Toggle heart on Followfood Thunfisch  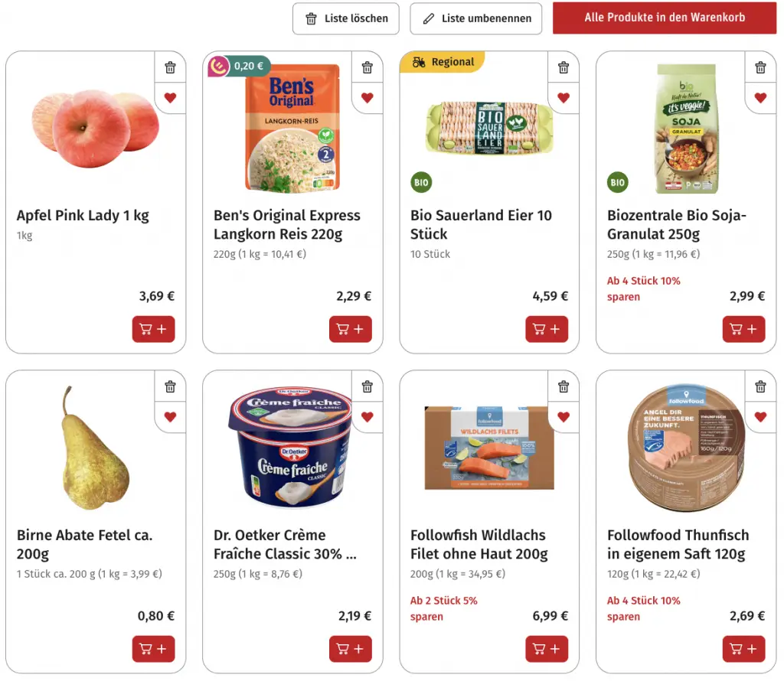760,417
